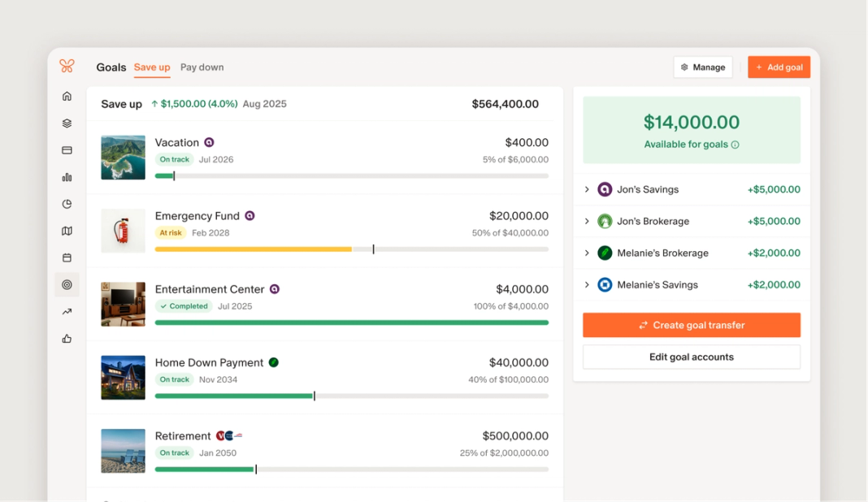Click the Emergency Fund yellow progress bar
The width and height of the screenshot is (868, 502).
[253, 249]
